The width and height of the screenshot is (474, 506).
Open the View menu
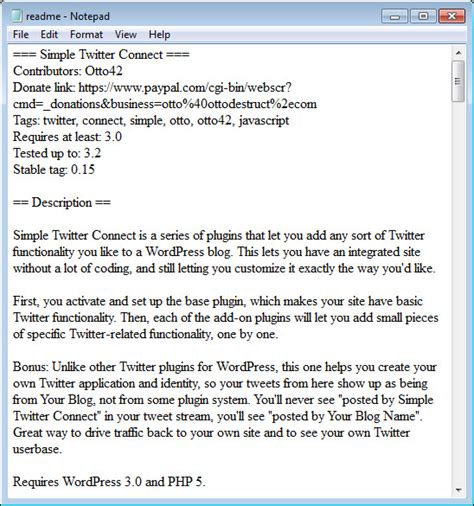coord(126,34)
